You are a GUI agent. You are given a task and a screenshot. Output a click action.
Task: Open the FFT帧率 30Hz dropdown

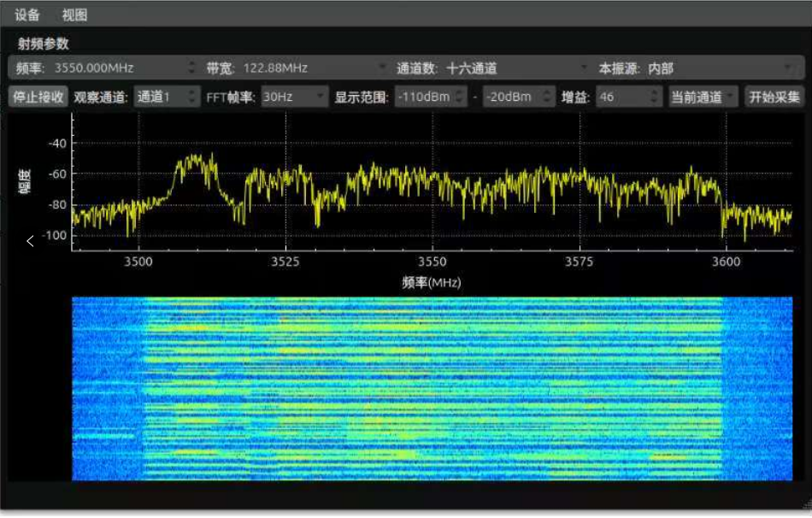(x=294, y=97)
